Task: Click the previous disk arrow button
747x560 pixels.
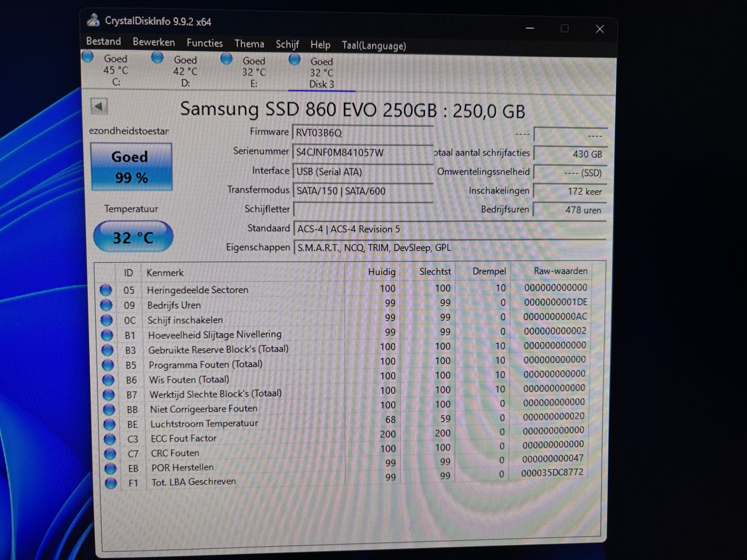Action: click(99, 107)
